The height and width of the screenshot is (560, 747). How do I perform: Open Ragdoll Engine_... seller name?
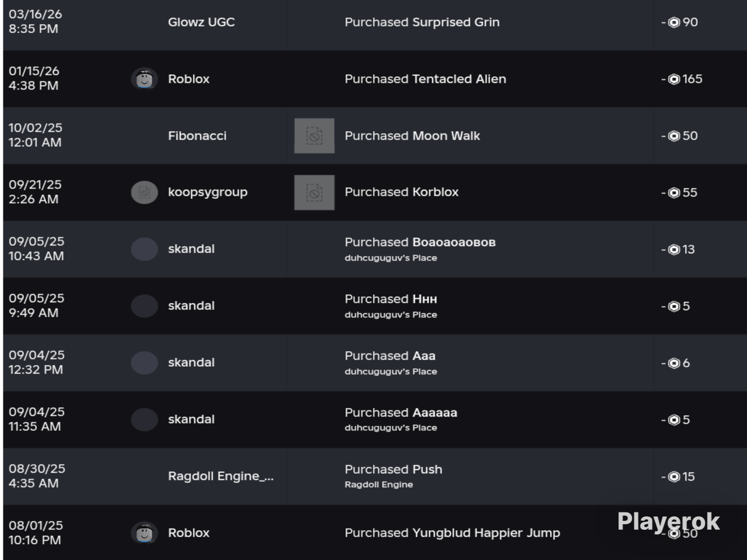[221, 476]
